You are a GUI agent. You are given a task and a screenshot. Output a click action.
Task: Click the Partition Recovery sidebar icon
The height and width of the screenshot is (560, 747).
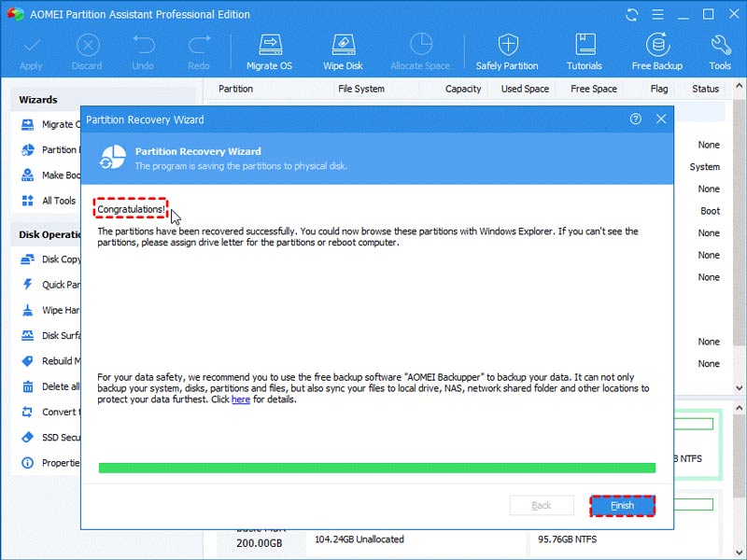pos(28,150)
